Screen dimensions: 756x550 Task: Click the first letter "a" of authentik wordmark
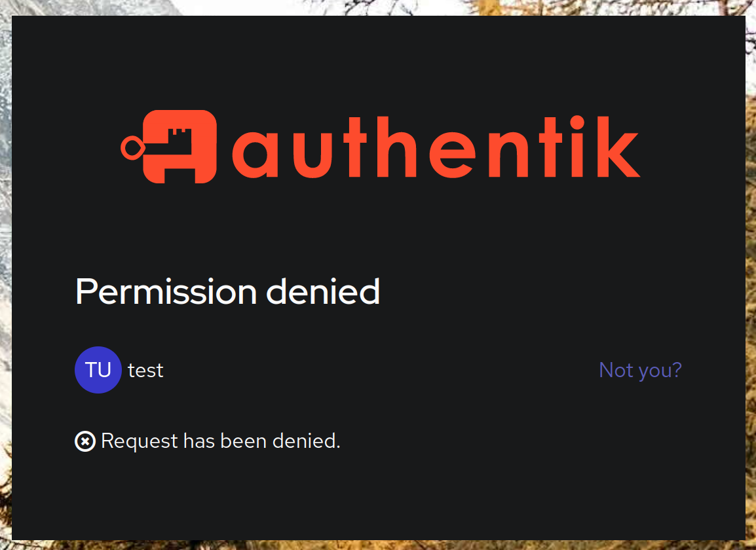click(255, 155)
